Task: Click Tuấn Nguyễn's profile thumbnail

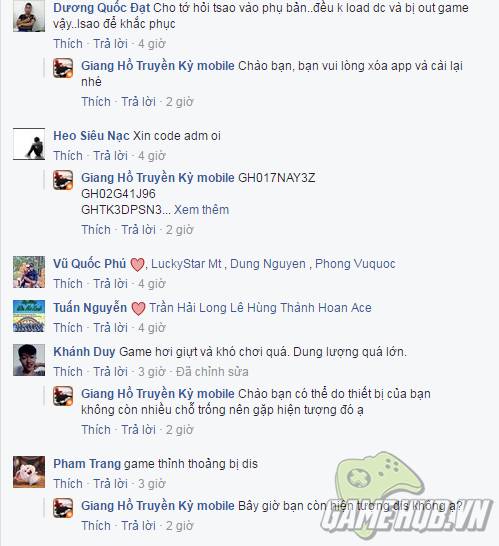Action: pos(29,316)
